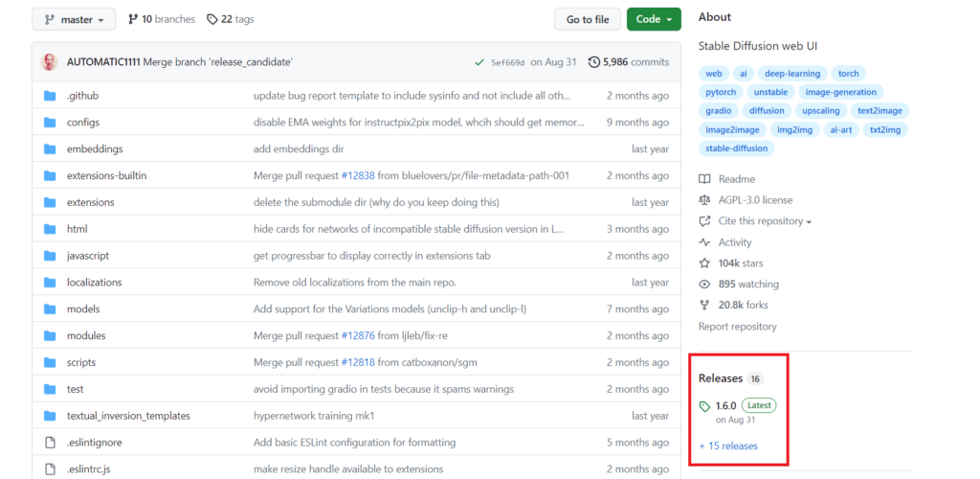Click the folder icon for extensions-builtin
Image resolution: width=980 pixels, height=479 pixels.
(x=50, y=175)
